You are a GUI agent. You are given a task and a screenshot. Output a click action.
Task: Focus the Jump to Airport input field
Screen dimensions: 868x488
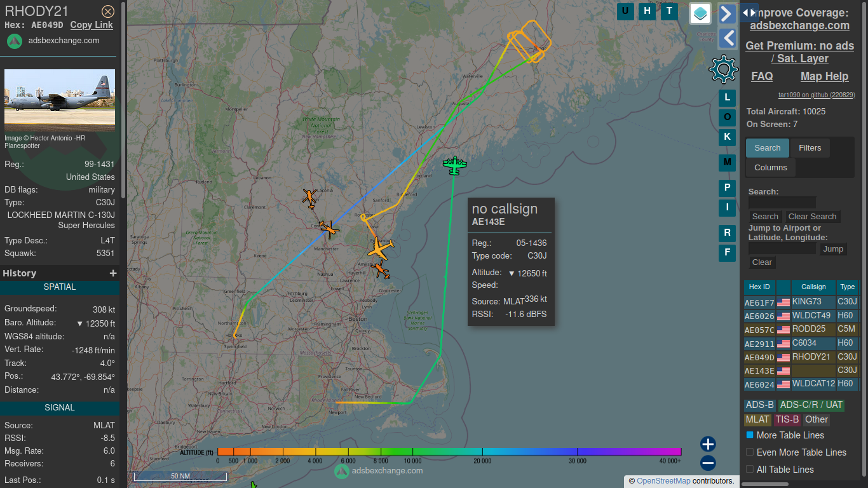(782, 248)
